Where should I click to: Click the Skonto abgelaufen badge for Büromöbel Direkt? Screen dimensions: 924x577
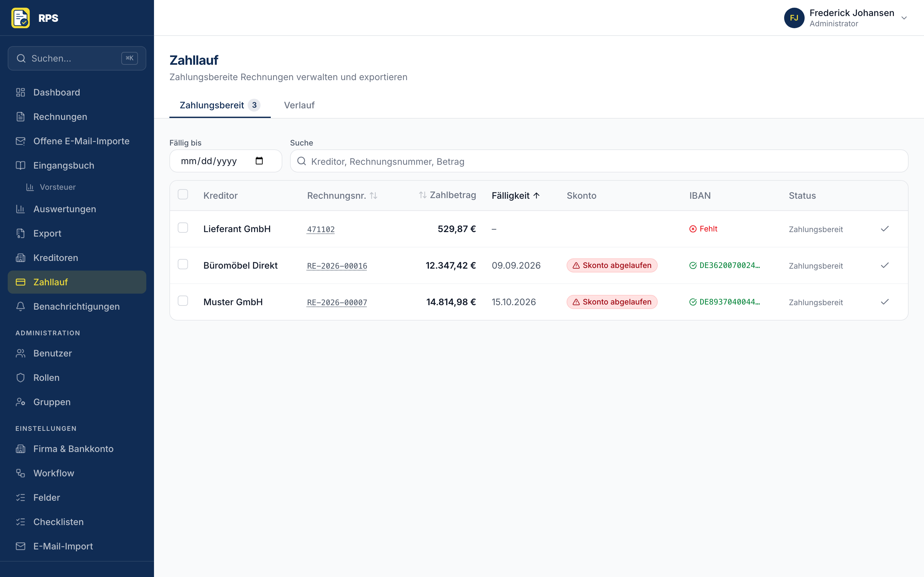pos(612,266)
